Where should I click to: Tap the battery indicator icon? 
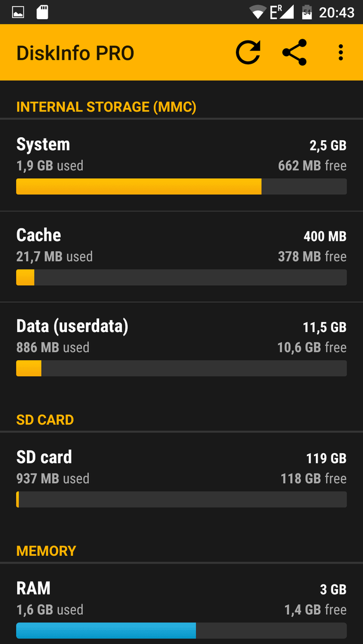307,13
